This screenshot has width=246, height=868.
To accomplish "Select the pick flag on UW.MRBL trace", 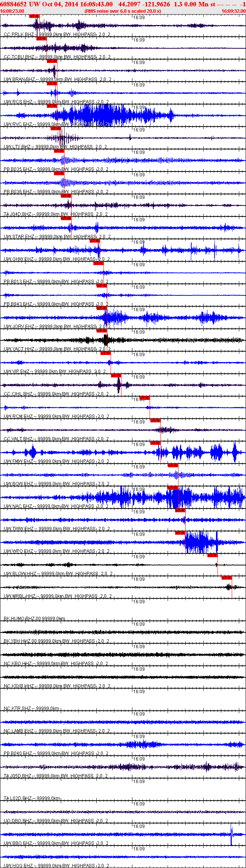I will [x=226, y=578].
